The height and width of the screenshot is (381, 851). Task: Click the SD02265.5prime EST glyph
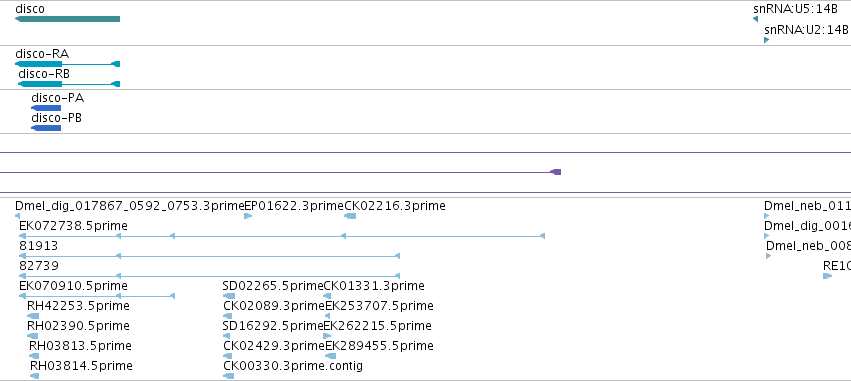(x=229, y=296)
